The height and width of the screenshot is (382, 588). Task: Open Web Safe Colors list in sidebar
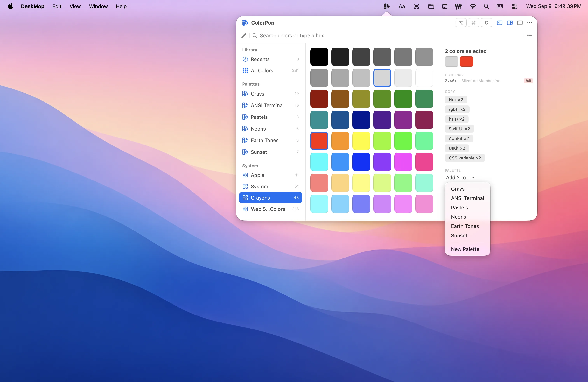(270, 209)
